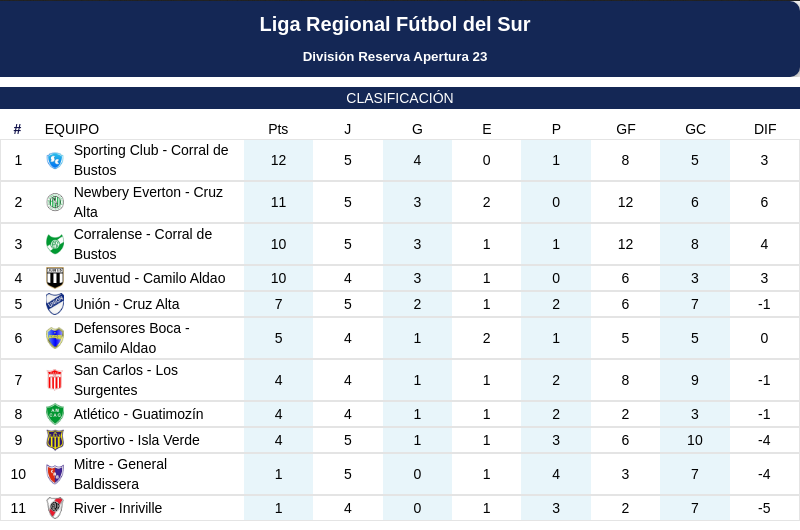Click the Defensores Boca blue-yellow crest

point(55,338)
